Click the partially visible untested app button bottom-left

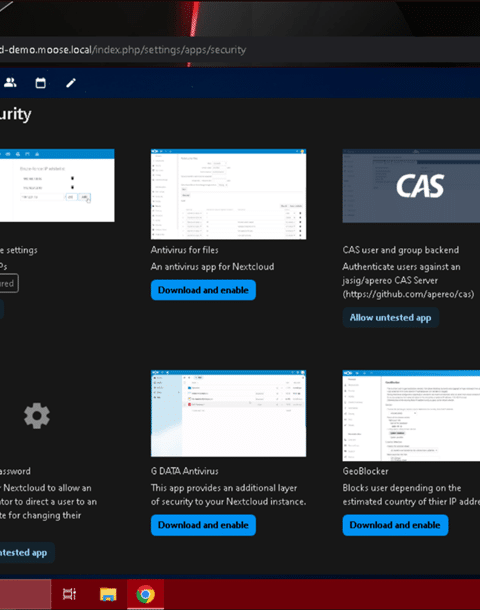coord(26,552)
